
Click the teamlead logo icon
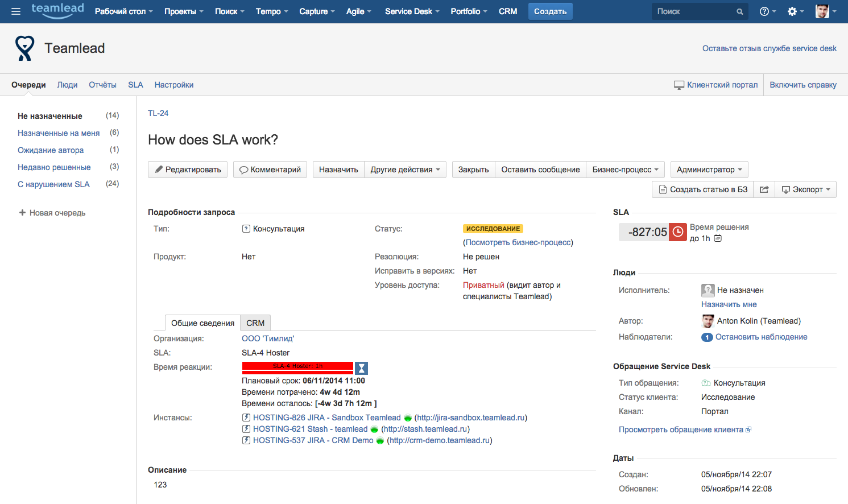[x=56, y=11]
